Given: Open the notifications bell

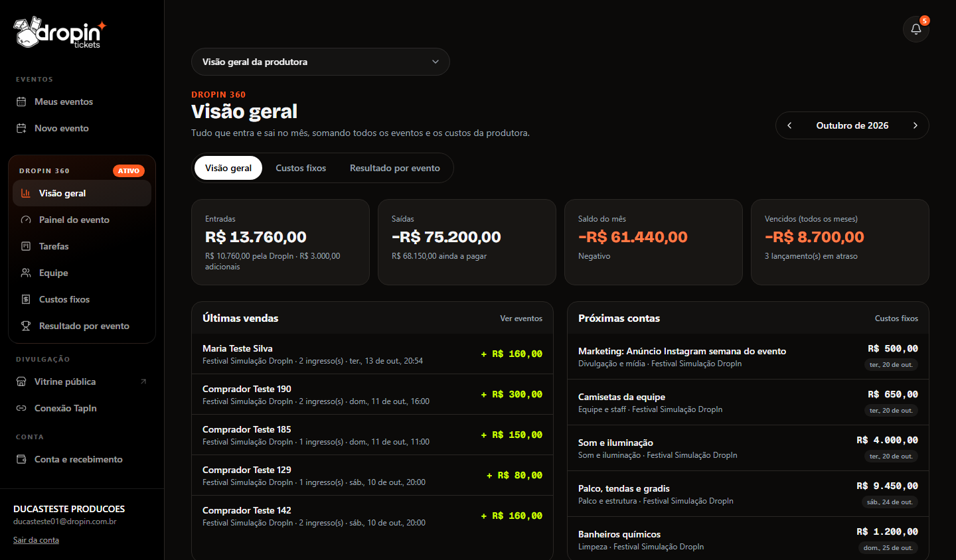Looking at the screenshot, I should [x=916, y=29].
